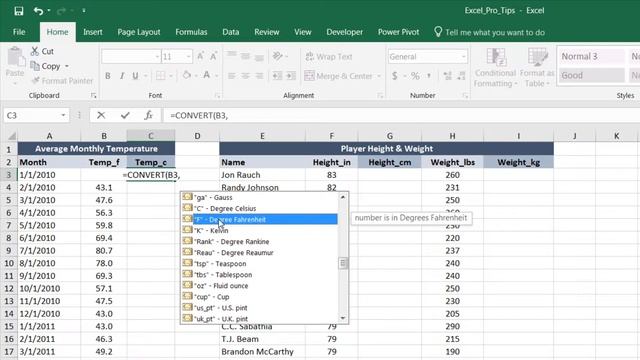The width and height of the screenshot is (640, 360).
Task: Open the Power Pivot tab
Action: click(x=398, y=32)
